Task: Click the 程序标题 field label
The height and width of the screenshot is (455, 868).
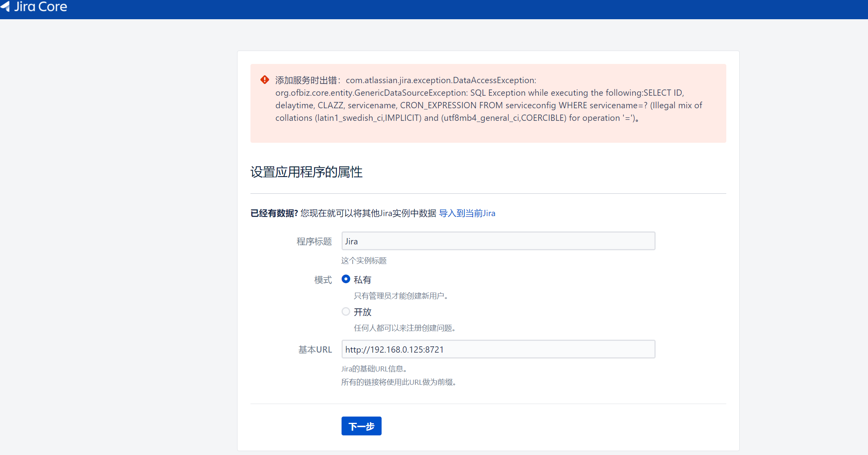Action: tap(314, 241)
